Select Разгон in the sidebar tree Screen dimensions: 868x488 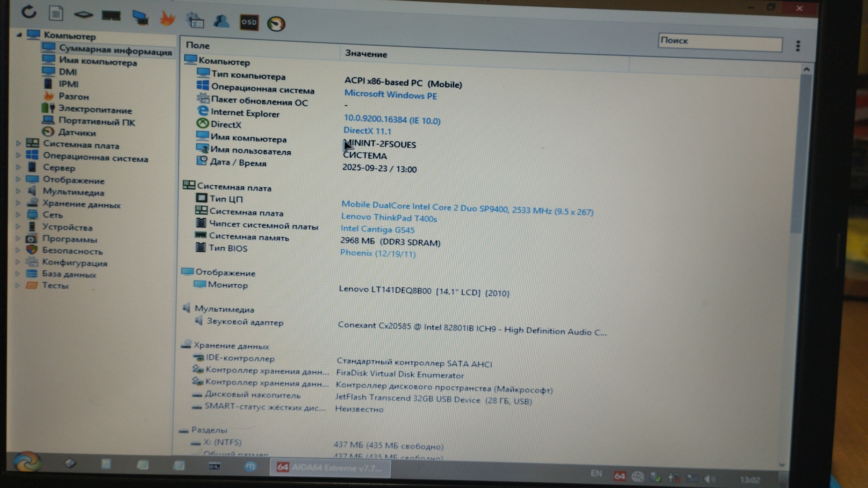point(74,96)
